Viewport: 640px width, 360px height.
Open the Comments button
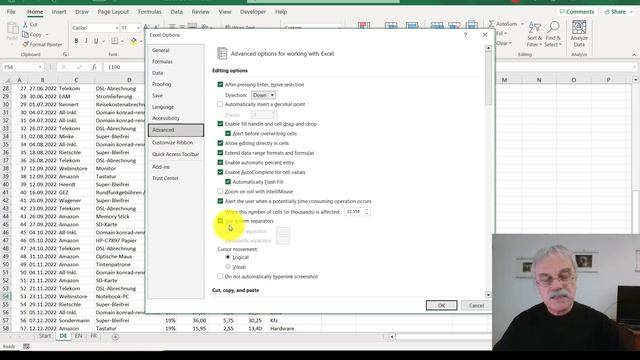click(x=577, y=12)
